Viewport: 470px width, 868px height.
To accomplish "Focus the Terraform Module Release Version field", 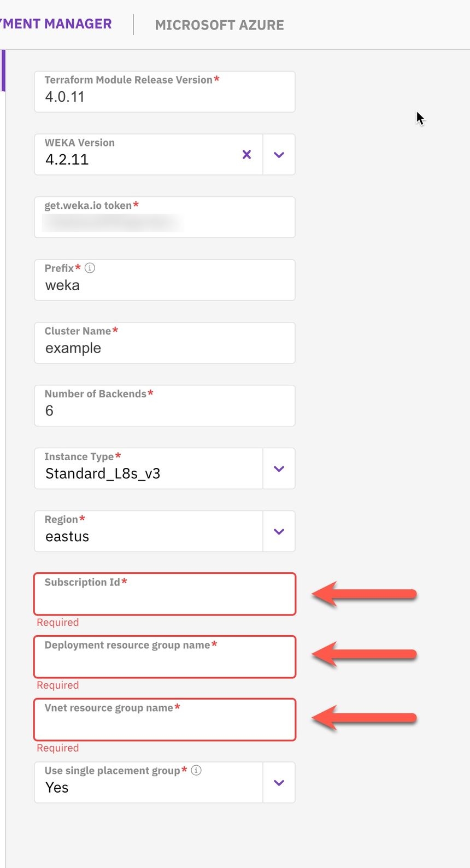I will pyautogui.click(x=164, y=97).
